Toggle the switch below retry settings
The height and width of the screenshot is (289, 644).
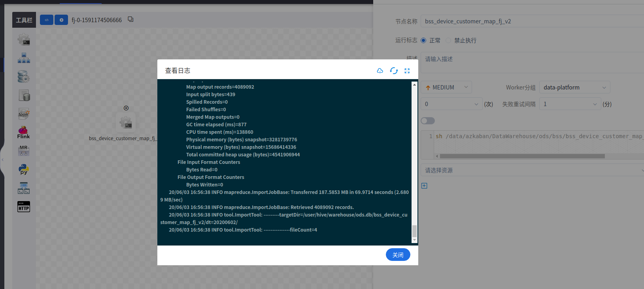point(428,121)
